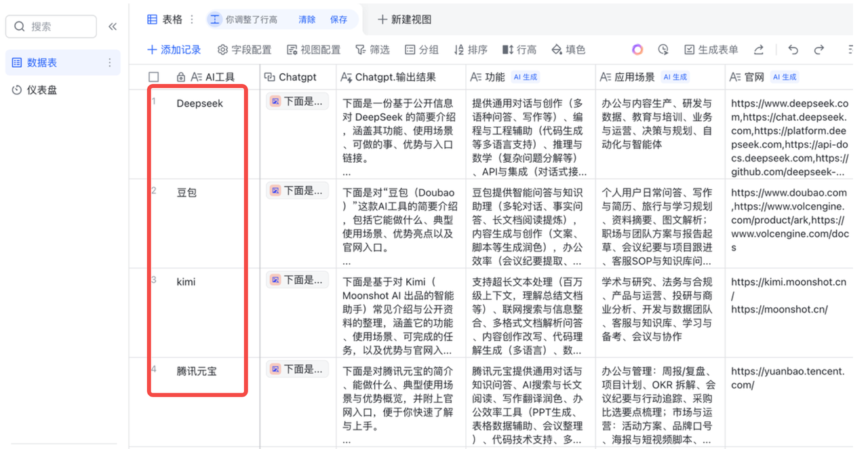Click the search magnifier icon
The width and height of the screenshot is (868, 449).
pyautogui.click(x=19, y=26)
